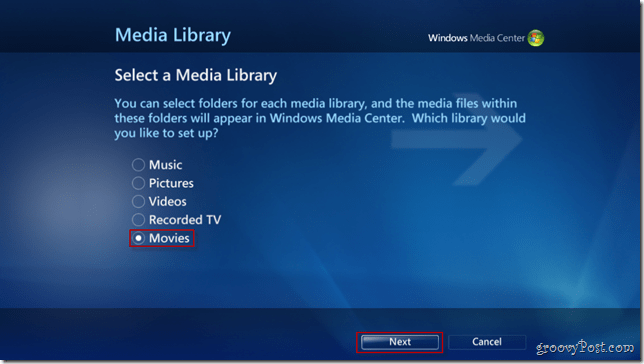Click the Select a Media Library heading
Viewport: 644px width, 364px height.
(196, 76)
